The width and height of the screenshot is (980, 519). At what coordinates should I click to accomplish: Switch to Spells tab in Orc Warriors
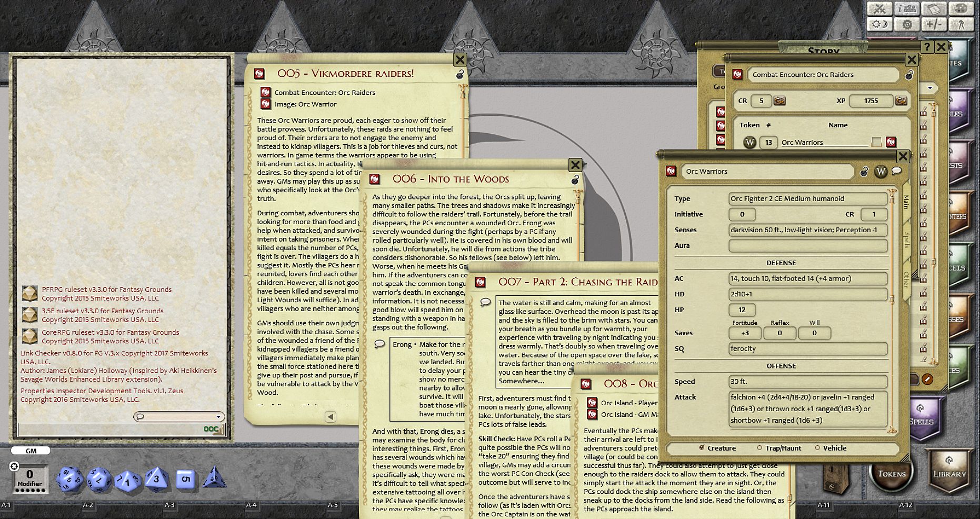pyautogui.click(x=906, y=240)
